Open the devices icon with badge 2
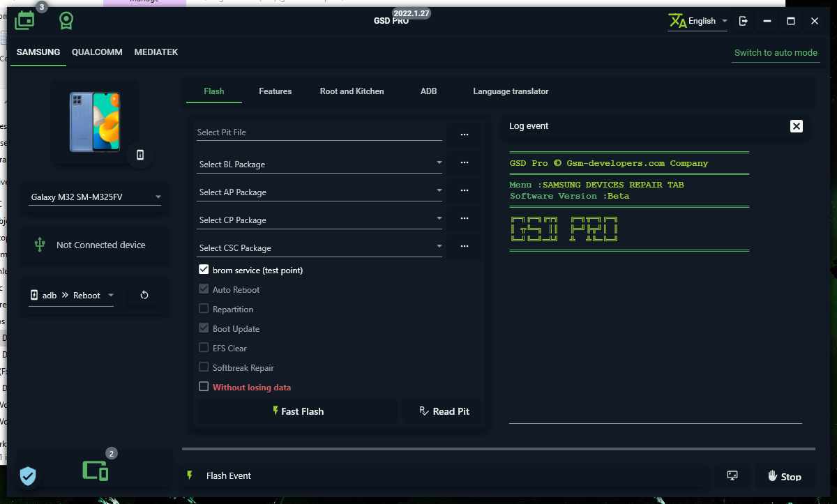837x504 pixels. coord(96,471)
